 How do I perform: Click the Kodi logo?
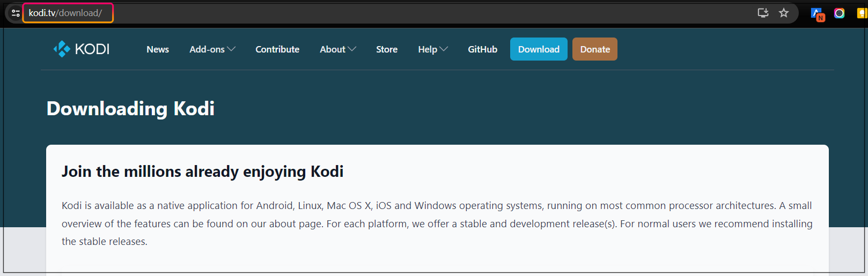click(82, 49)
